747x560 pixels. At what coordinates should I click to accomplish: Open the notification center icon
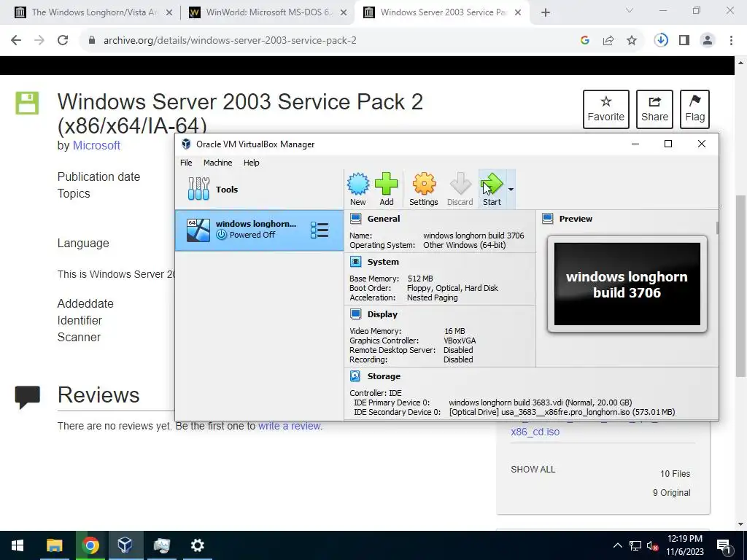click(x=724, y=545)
